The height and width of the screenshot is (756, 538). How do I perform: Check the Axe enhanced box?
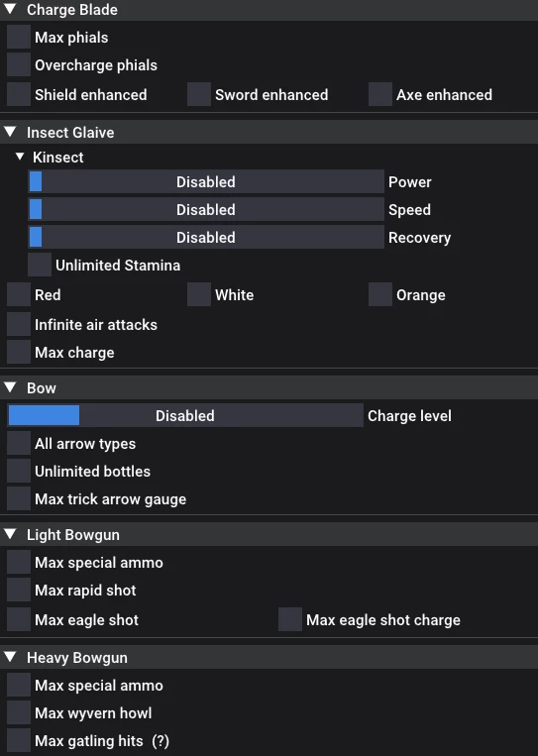(x=380, y=94)
